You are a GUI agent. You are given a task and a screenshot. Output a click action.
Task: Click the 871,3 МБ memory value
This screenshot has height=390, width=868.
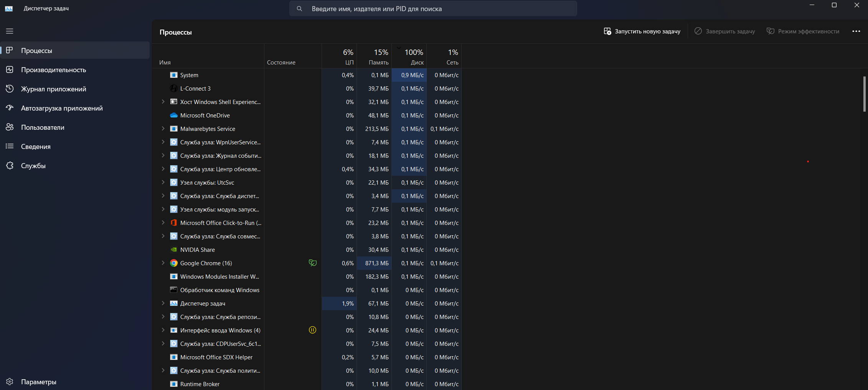tap(377, 263)
